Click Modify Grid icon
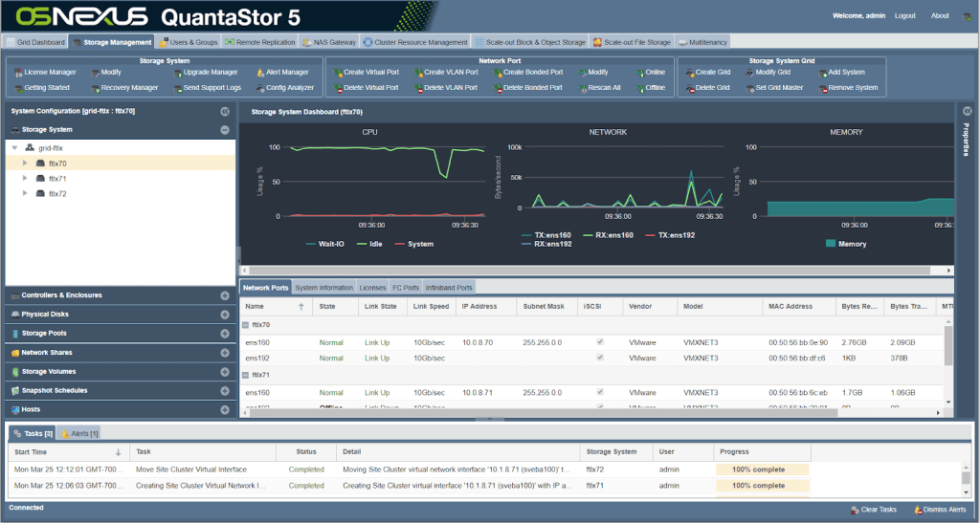The width and height of the screenshot is (980, 523). point(749,73)
